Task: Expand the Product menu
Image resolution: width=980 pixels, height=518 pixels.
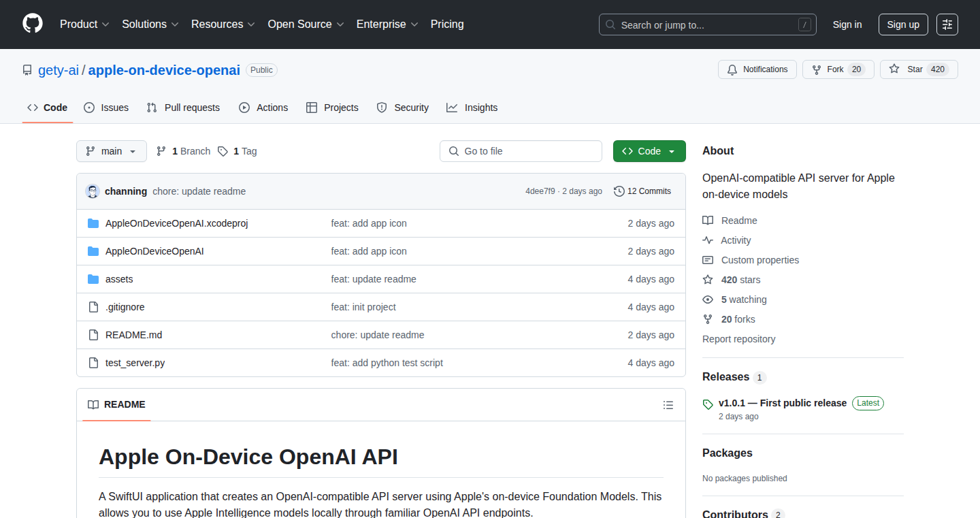Action: click(84, 24)
